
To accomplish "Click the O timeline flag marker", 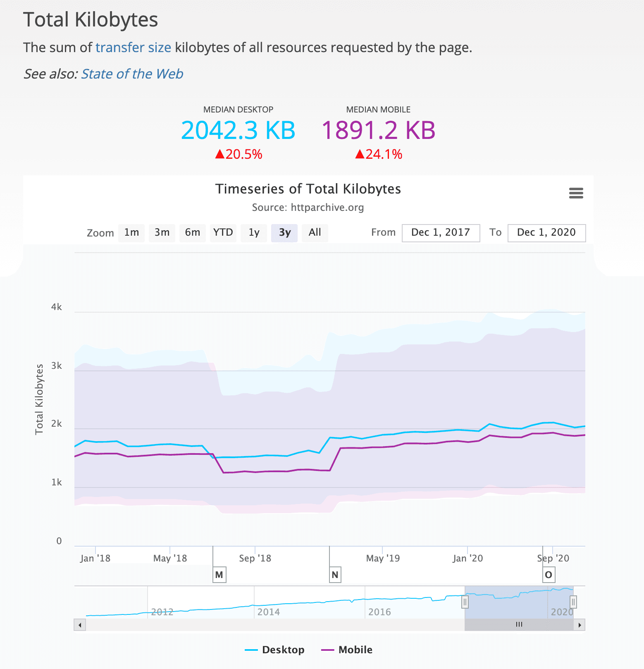I will click(x=549, y=575).
